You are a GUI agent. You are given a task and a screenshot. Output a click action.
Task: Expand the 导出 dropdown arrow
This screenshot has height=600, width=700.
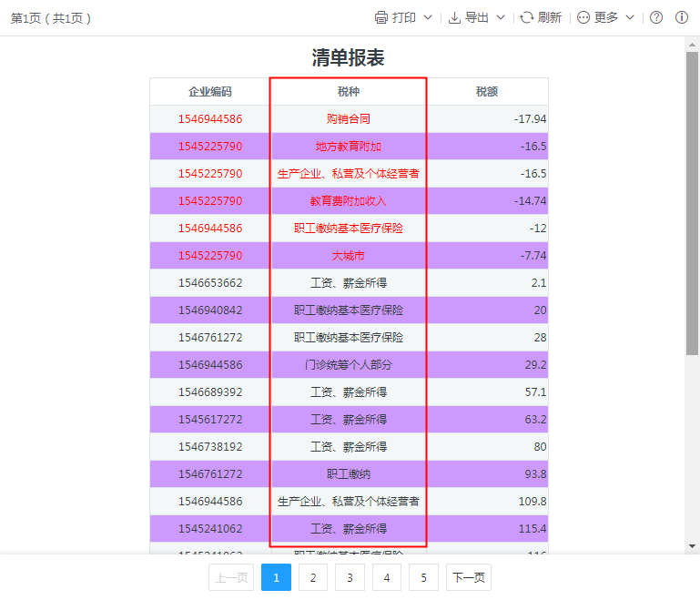coord(501,18)
